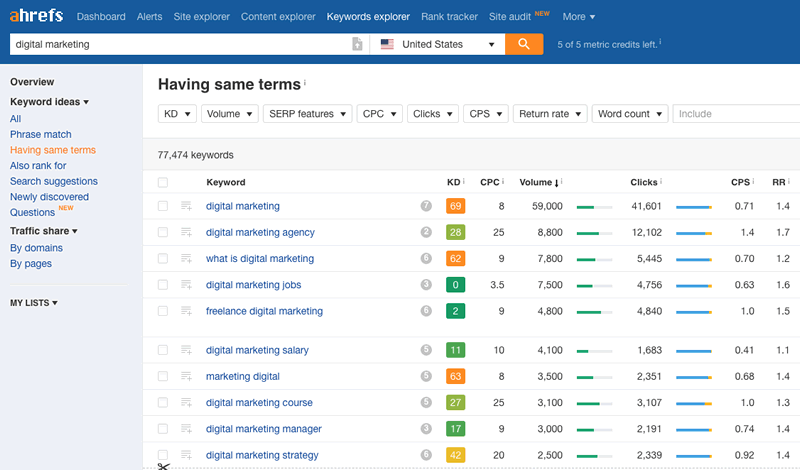This screenshot has width=800, height=470.
Task: Add 'digital marketing salary' to list icon
Action: pyautogui.click(x=186, y=350)
